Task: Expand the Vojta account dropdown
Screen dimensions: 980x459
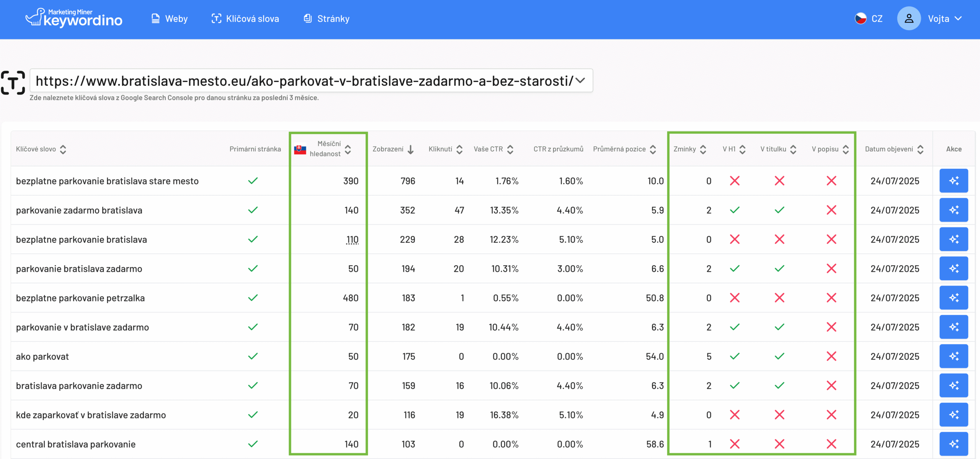Action: tap(945, 18)
